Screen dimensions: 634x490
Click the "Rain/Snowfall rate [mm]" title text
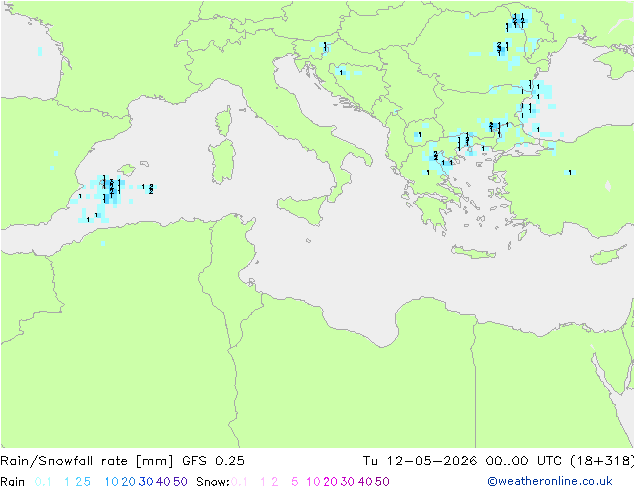pos(87,460)
